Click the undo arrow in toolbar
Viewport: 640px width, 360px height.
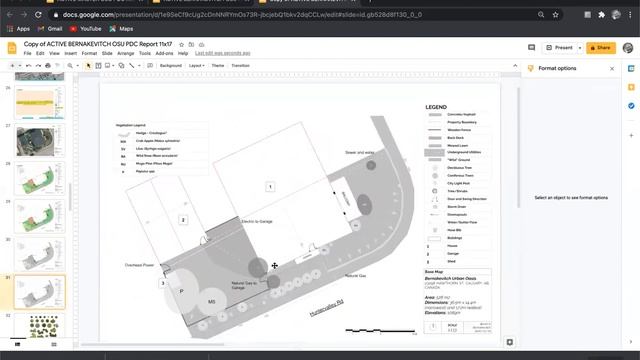pos(29,66)
